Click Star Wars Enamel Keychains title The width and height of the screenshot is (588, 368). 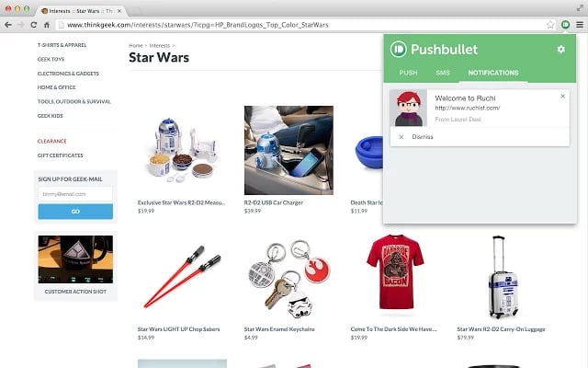coord(279,329)
